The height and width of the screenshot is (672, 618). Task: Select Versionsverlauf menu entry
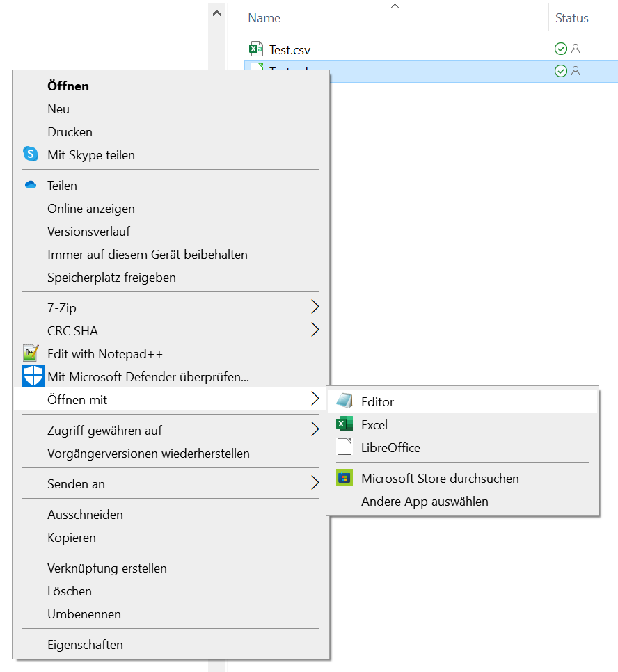click(x=88, y=231)
